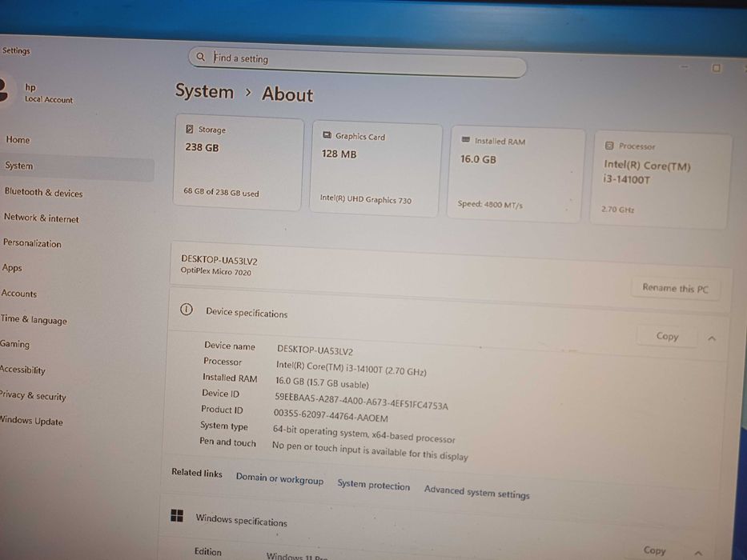747x560 pixels.
Task: Open Accounts settings
Action: [19, 294]
